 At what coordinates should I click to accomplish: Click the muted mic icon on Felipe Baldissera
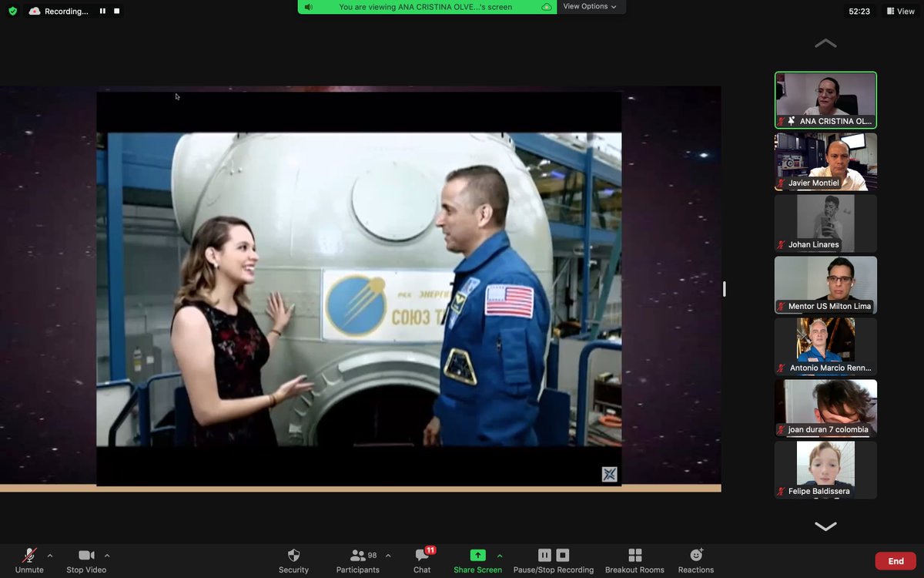pos(782,492)
